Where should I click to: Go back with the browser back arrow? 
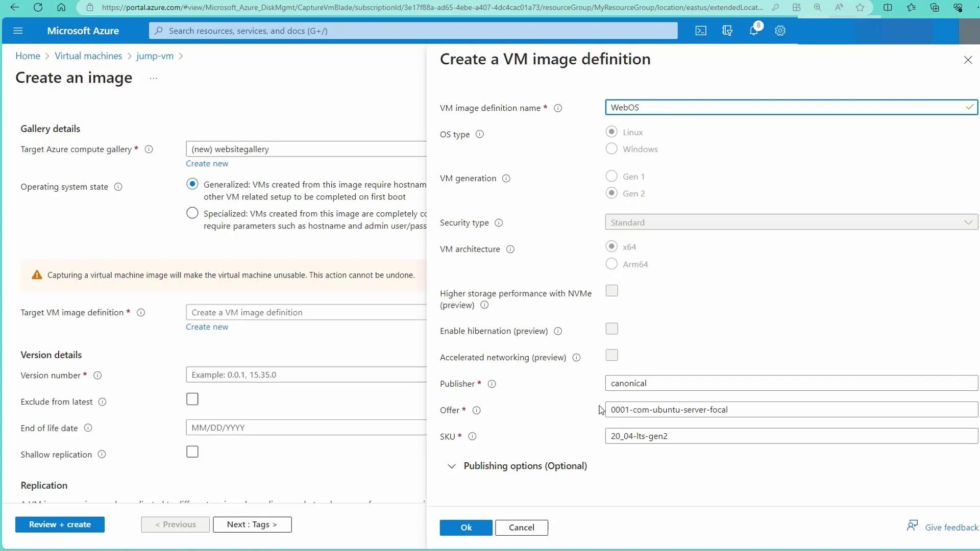point(15,7)
